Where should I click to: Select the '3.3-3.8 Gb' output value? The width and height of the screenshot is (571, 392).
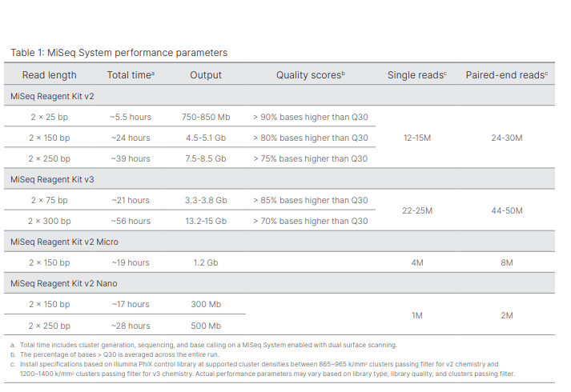pos(206,200)
